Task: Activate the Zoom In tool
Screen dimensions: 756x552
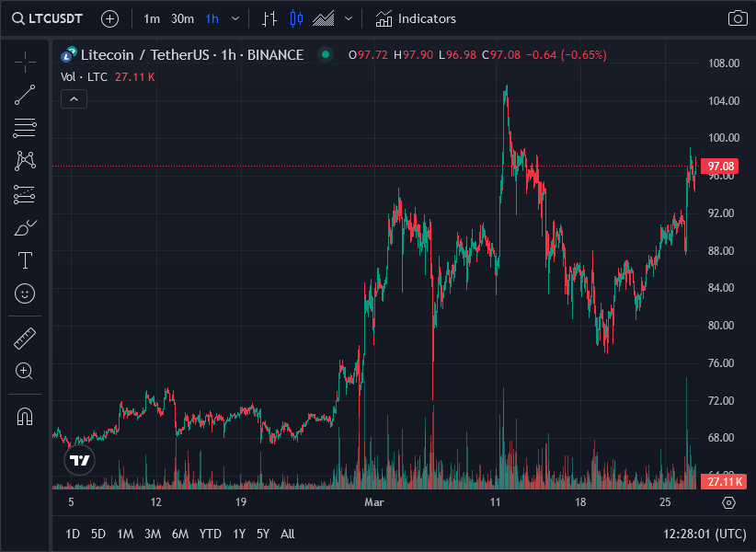Action: click(x=25, y=371)
